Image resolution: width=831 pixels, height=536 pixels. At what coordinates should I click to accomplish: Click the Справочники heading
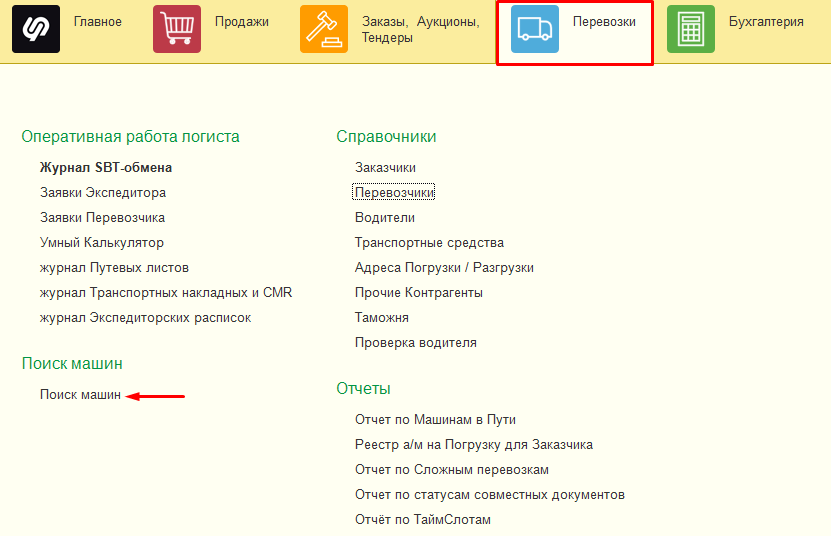[x=386, y=137]
